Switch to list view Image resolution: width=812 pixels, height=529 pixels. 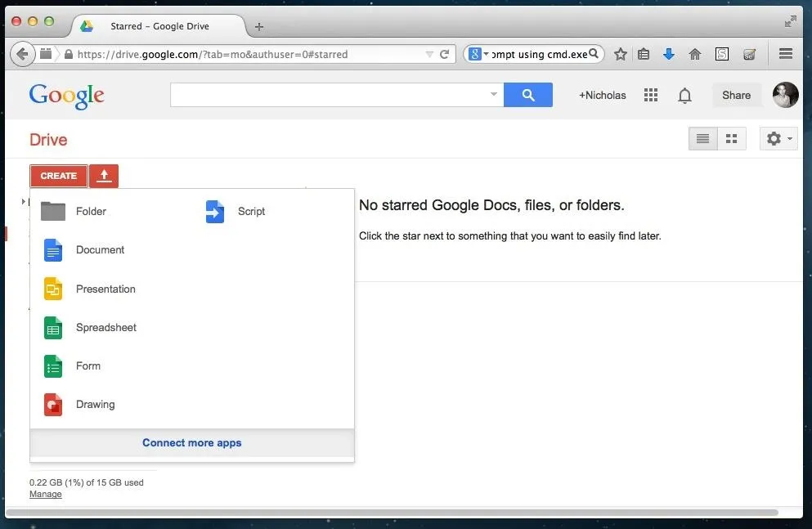702,139
